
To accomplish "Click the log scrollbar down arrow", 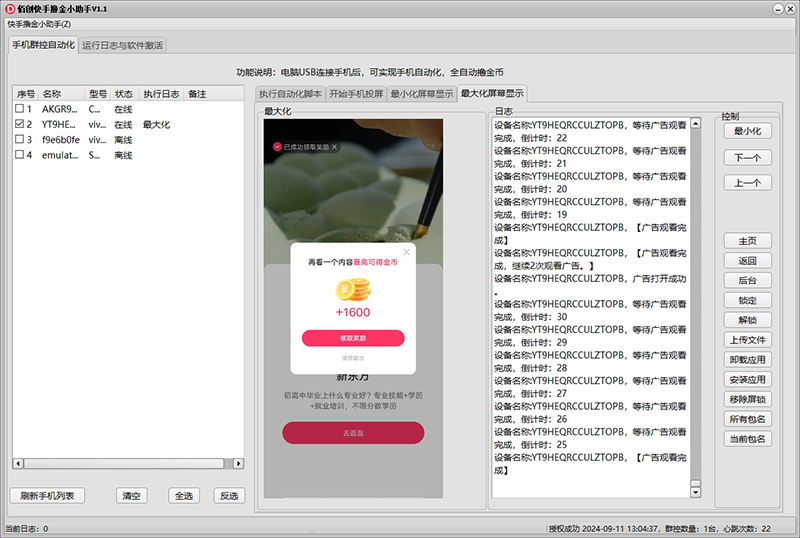I will pyautogui.click(x=695, y=492).
